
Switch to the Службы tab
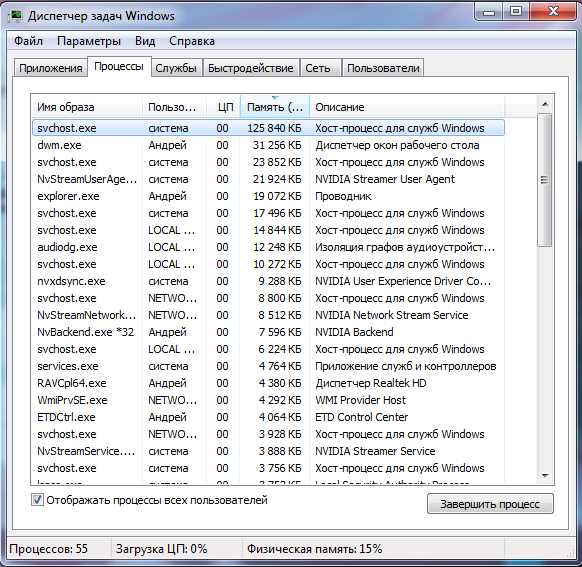176,68
